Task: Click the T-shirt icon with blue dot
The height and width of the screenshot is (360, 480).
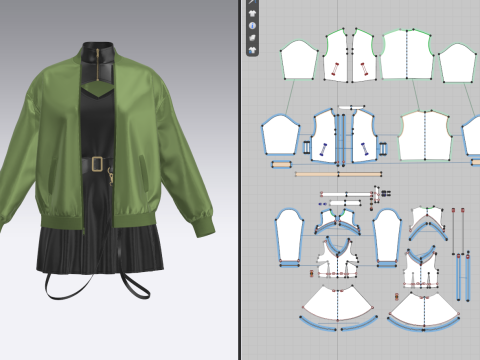Action: tap(252, 50)
